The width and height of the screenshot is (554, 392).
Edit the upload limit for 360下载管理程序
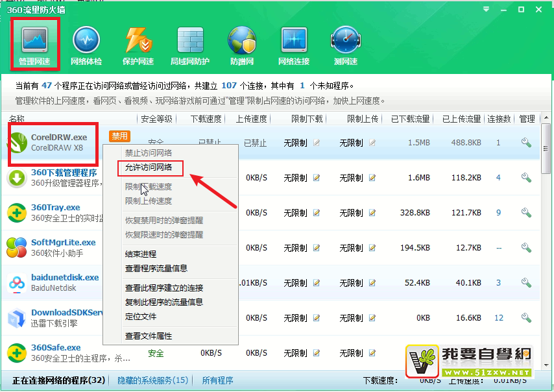click(372, 178)
